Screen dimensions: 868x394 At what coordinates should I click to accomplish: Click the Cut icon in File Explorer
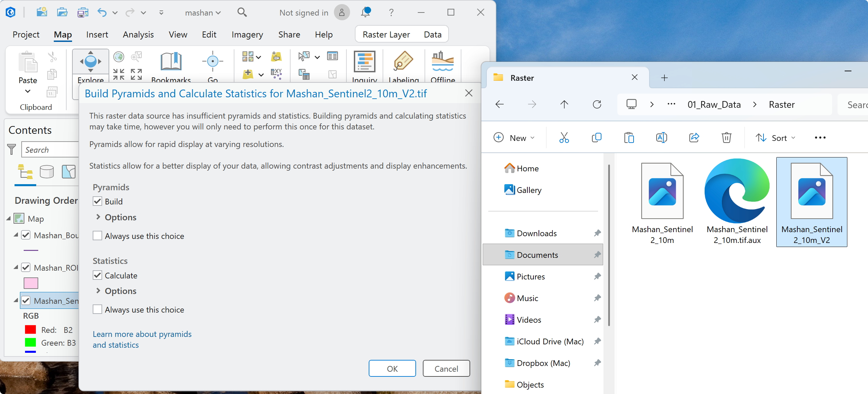click(x=564, y=138)
